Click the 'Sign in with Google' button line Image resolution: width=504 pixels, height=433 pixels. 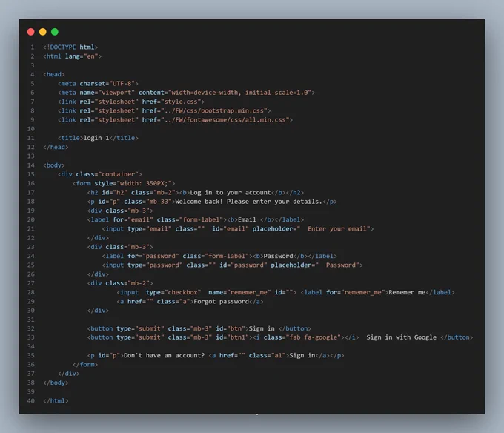point(280,337)
